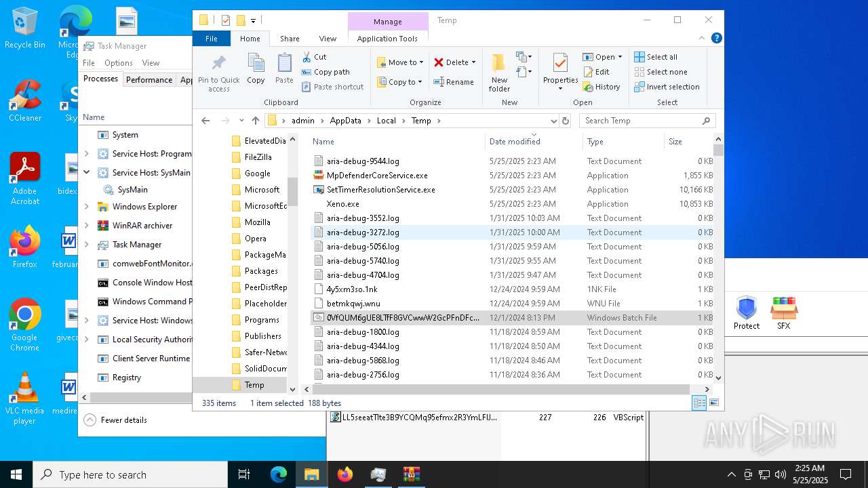
Task: Go up one folder level
Action: pyautogui.click(x=255, y=121)
